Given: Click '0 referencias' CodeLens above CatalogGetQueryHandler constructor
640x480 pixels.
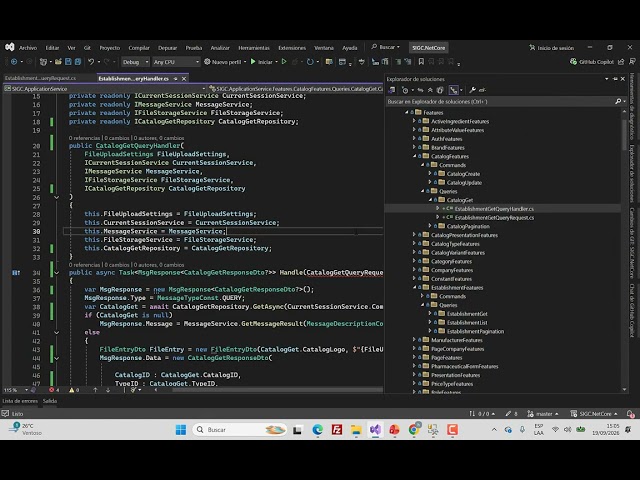Looking at the screenshot, I should (84, 138).
